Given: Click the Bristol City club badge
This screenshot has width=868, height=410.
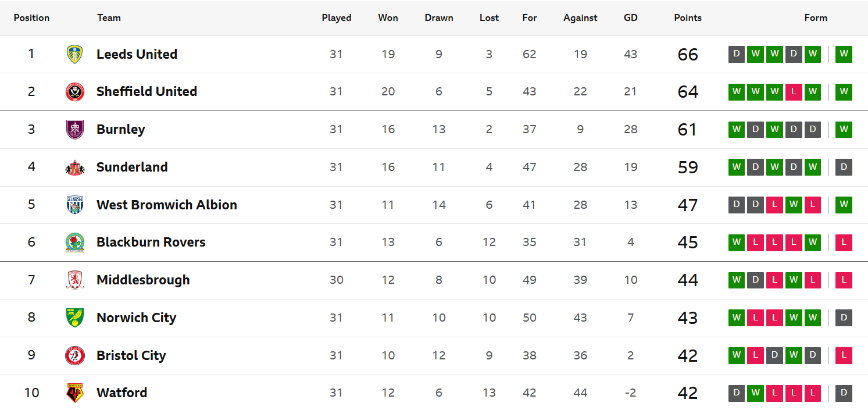Looking at the screenshot, I should [x=74, y=355].
